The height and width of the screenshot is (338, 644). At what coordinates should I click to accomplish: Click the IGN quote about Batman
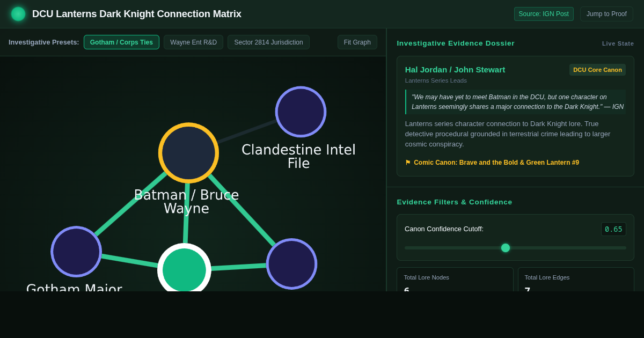click(515, 102)
